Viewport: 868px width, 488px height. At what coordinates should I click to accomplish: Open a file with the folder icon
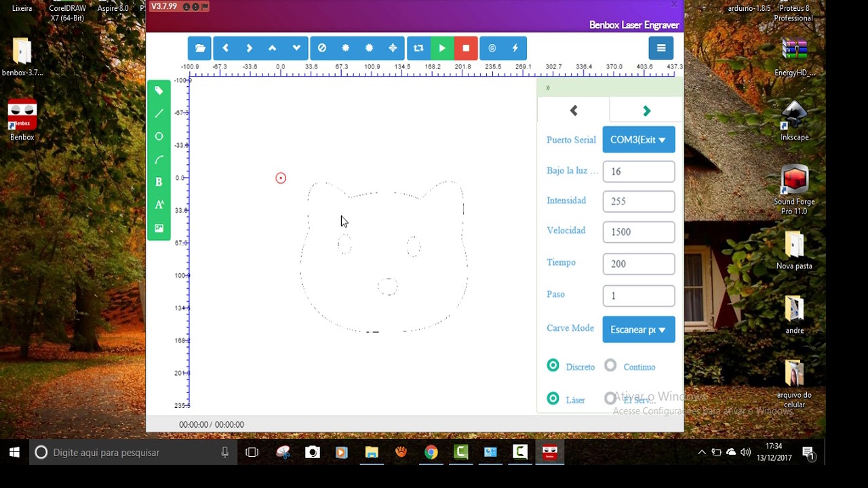tap(200, 48)
